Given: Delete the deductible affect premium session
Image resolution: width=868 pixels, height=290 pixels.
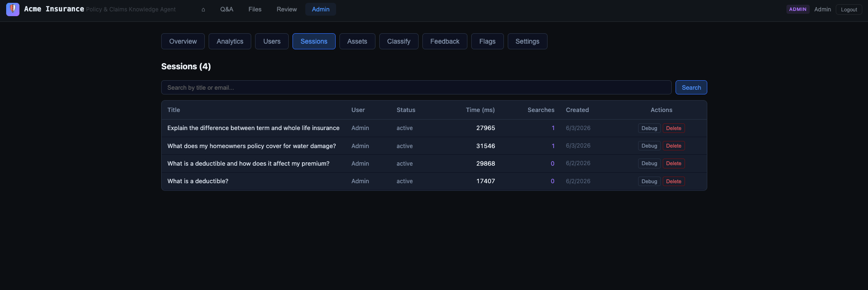Looking at the screenshot, I should pyautogui.click(x=674, y=163).
